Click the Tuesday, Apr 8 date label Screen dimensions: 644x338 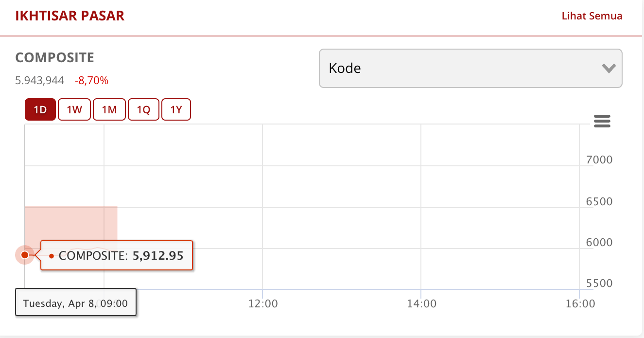click(x=75, y=303)
